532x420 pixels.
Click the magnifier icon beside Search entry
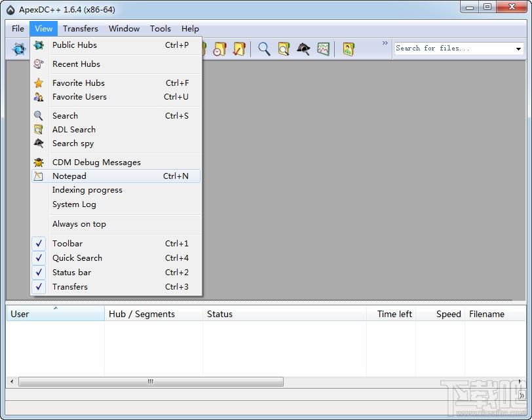pyautogui.click(x=39, y=116)
